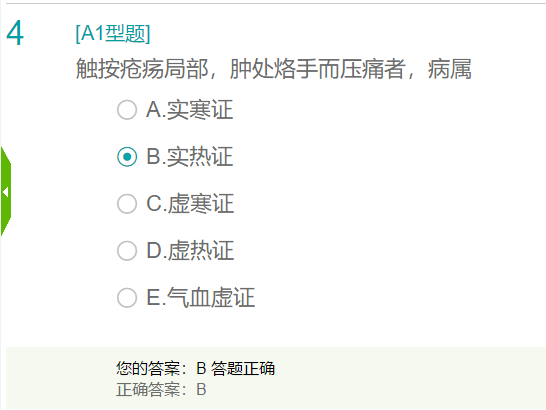Click the E.气血虚证 option label
This screenshot has width=546, height=410.
point(201,298)
